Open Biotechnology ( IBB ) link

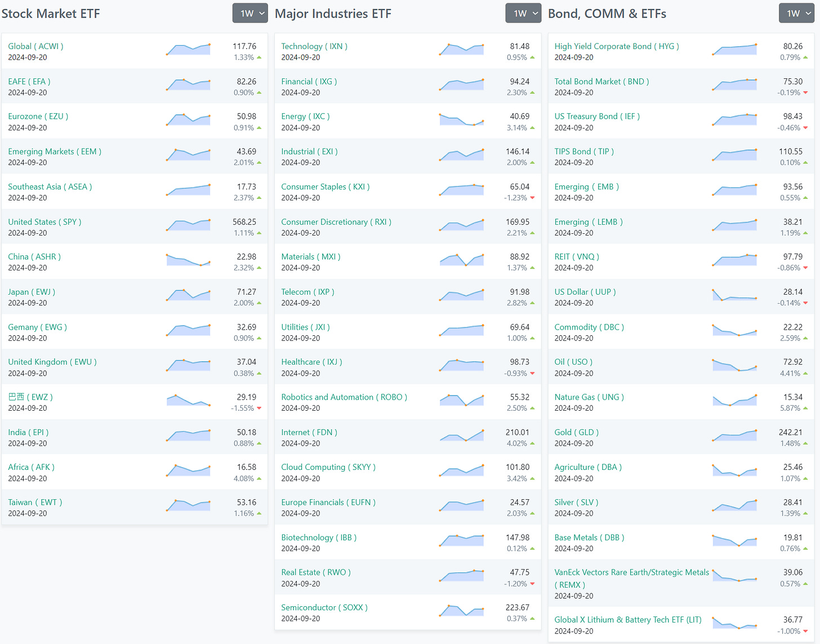coord(319,538)
